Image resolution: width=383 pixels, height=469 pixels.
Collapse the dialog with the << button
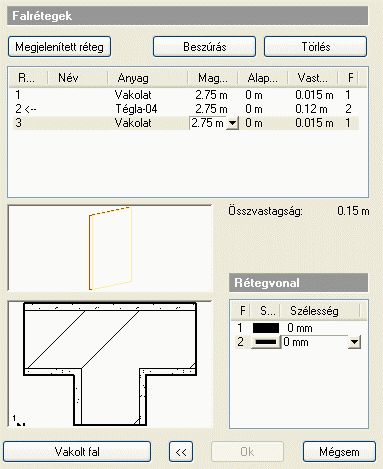(181, 452)
